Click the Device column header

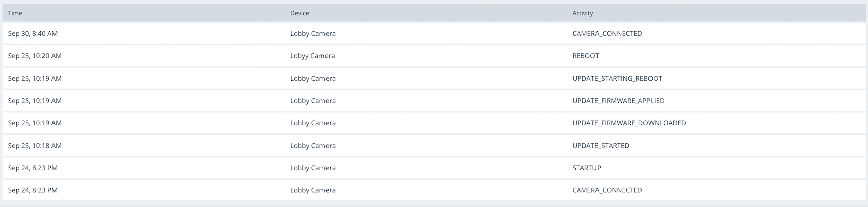click(300, 13)
